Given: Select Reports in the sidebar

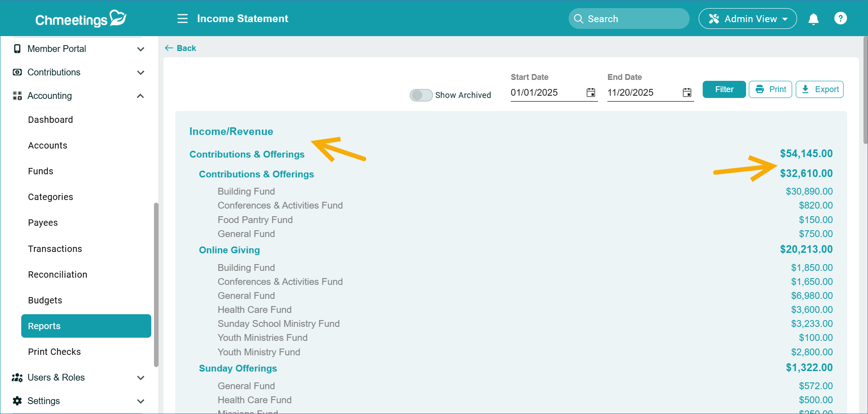Looking at the screenshot, I should [x=44, y=326].
